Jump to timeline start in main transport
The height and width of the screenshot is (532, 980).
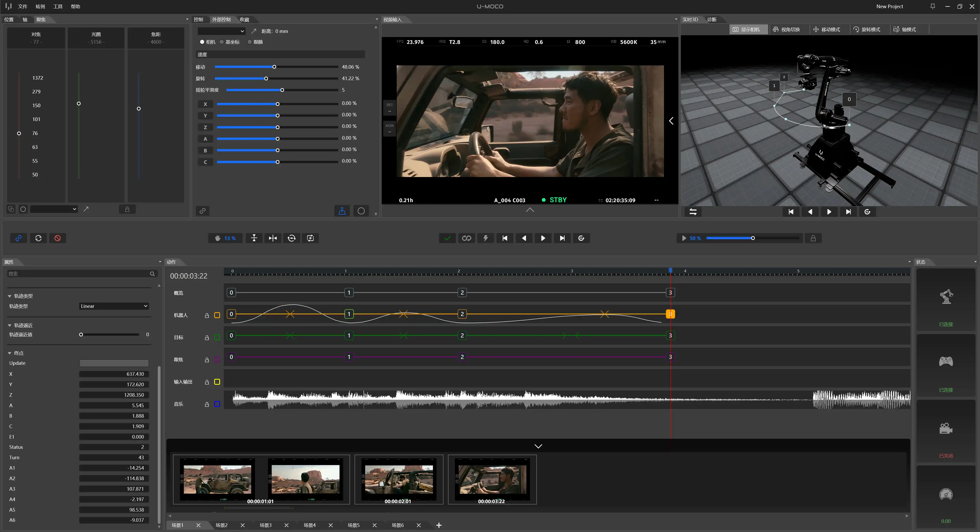tap(505, 238)
